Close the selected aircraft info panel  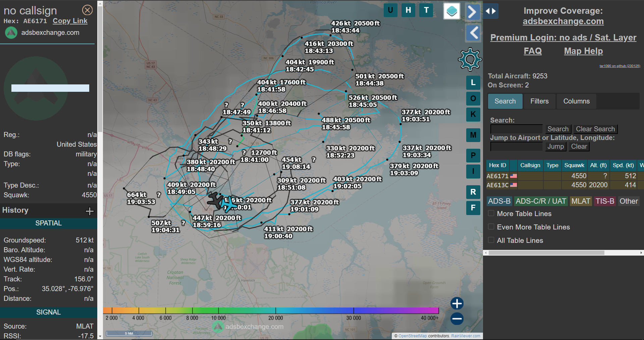point(88,10)
